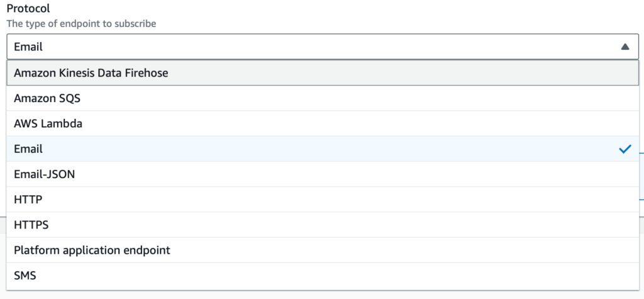Pick the text-message protocol at list bottom
Image resolution: width=644 pixels, height=299 pixels.
pos(26,275)
